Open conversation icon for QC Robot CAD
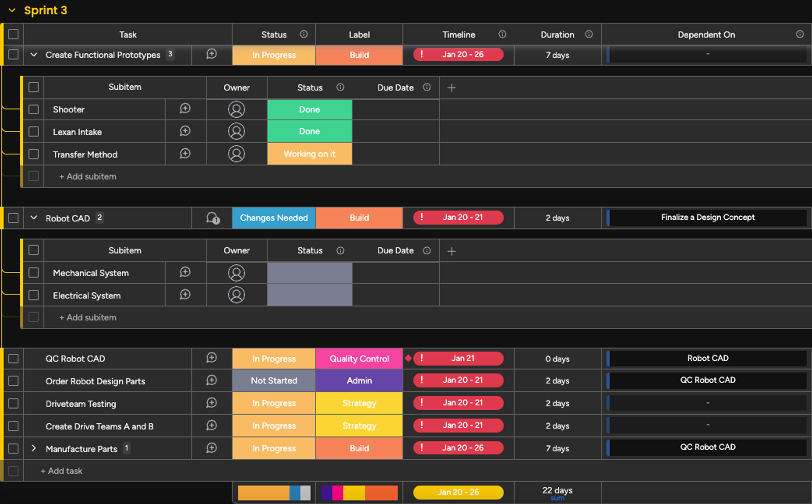Screen dimensions: 812x504 (x=212, y=358)
